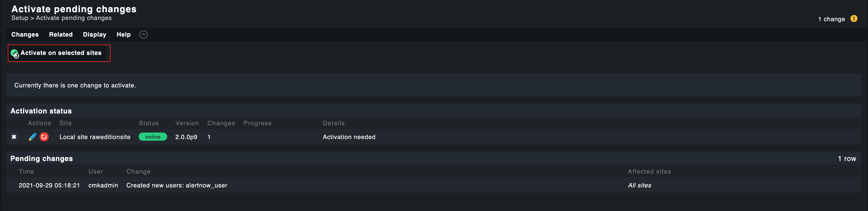Open the Help dropdown menu
Image resolution: width=868 pixels, height=211 pixels.
(x=123, y=35)
